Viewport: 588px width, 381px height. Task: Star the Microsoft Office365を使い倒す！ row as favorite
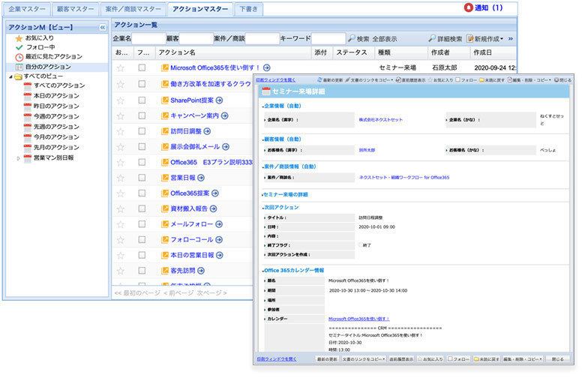pos(120,67)
